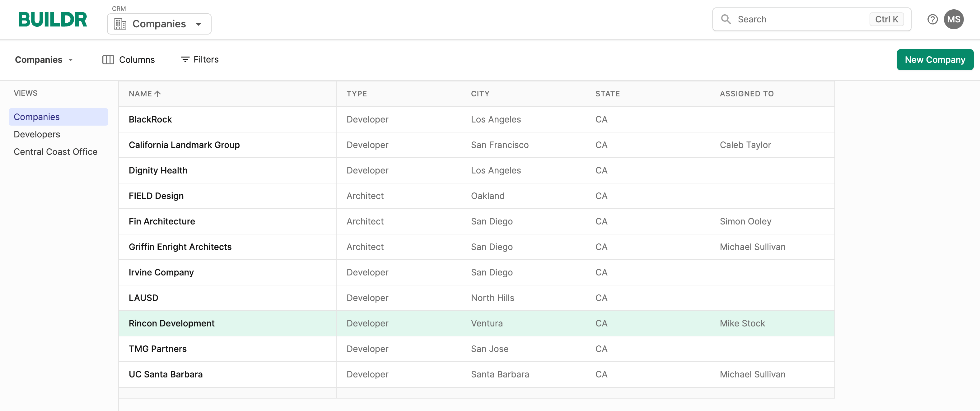Switch to the Developers view
This screenshot has height=411, width=980.
click(37, 134)
